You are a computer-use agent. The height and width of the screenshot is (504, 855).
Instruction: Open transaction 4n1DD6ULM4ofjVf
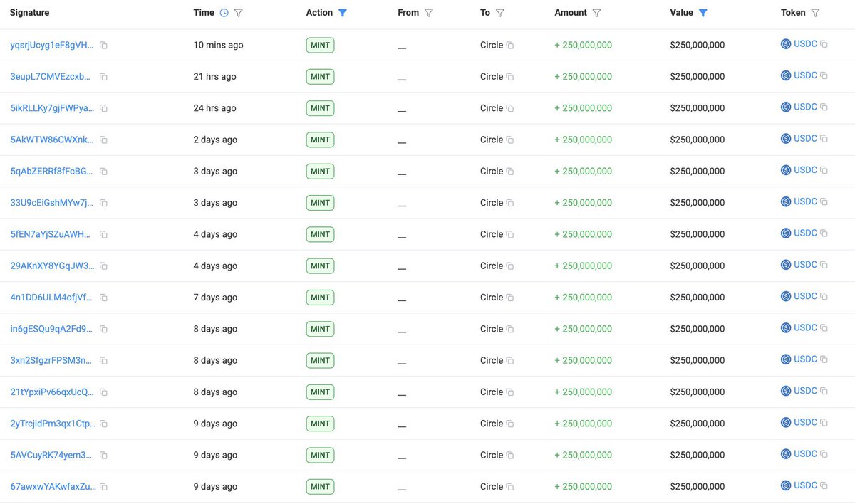[x=52, y=298]
